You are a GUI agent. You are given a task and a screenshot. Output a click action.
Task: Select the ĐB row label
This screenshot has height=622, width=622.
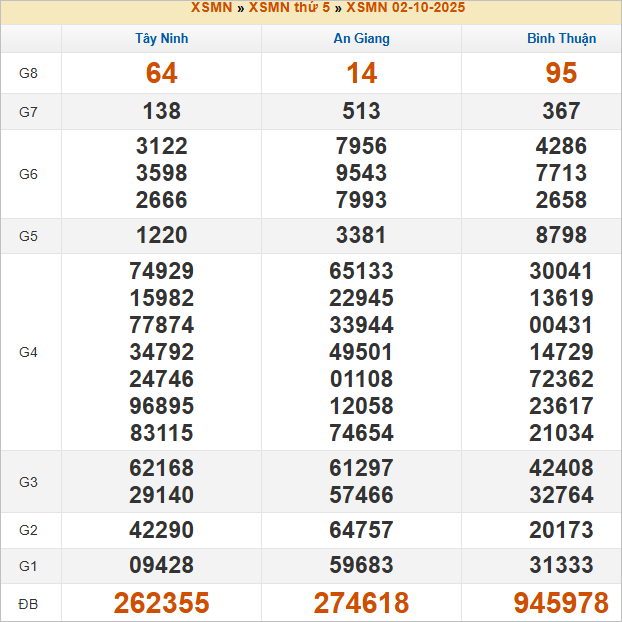click(x=29, y=604)
